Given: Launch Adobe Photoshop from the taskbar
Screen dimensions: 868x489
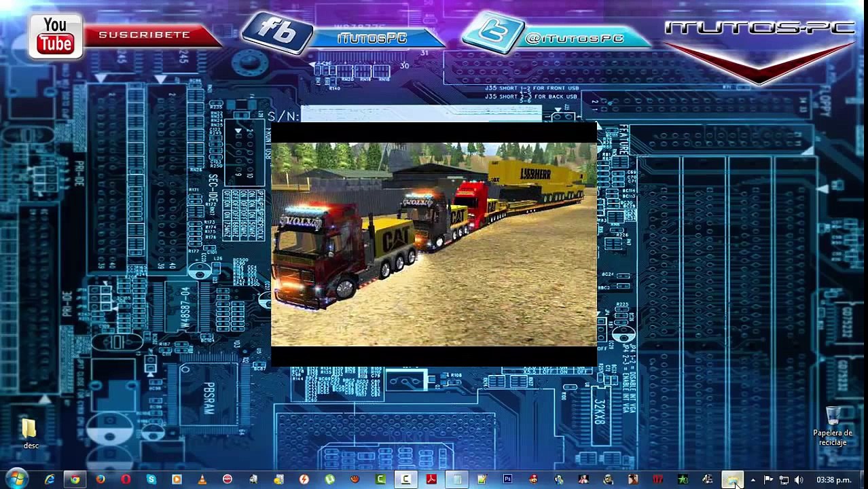Looking at the screenshot, I should coord(507,479).
